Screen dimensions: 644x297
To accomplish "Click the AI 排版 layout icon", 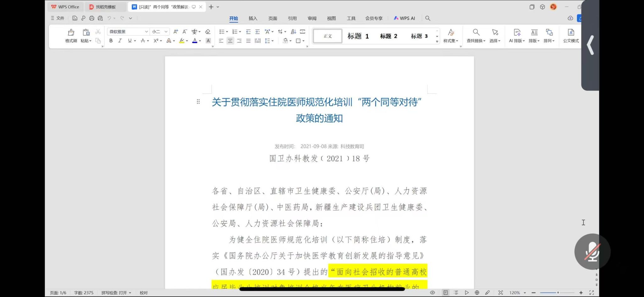I will tap(517, 32).
